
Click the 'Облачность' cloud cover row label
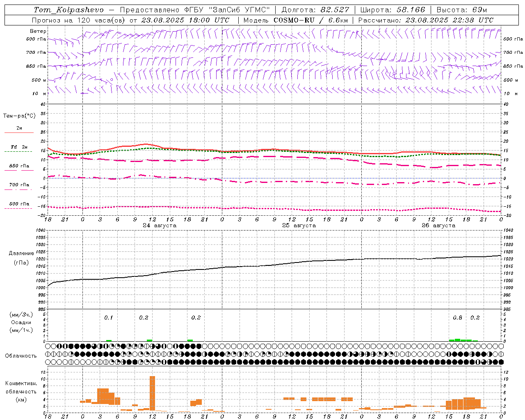pos(21,356)
